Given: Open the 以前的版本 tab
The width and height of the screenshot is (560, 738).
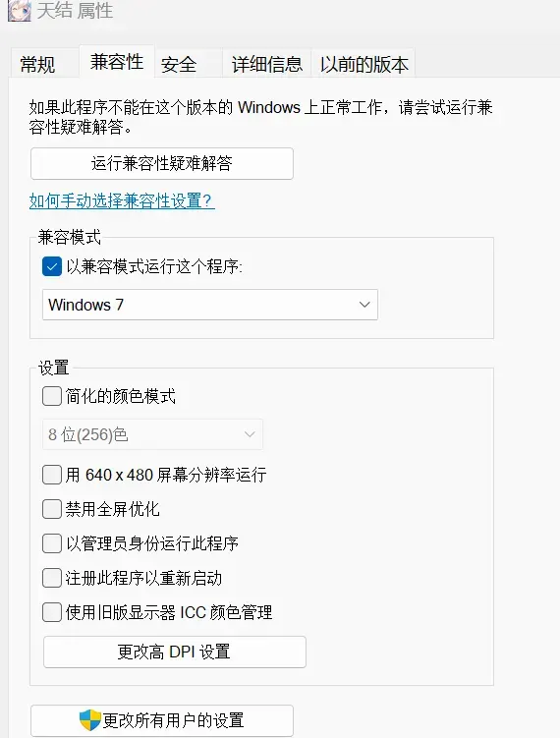Looking at the screenshot, I should (x=364, y=64).
